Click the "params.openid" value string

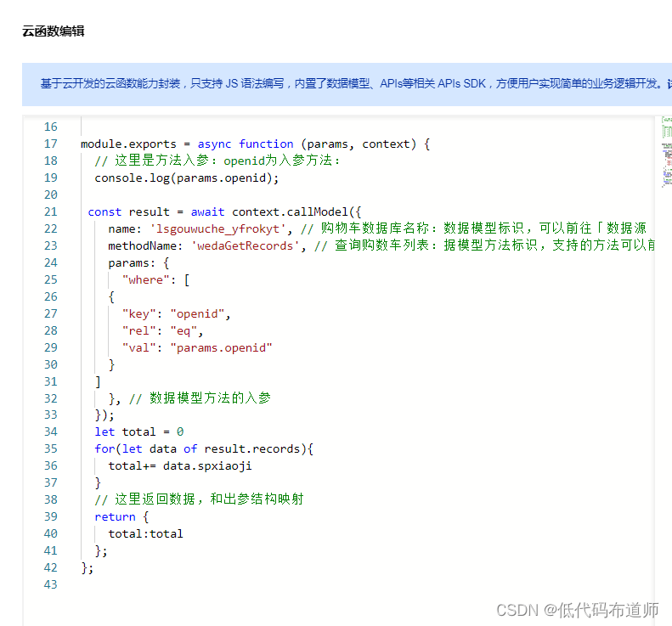(x=221, y=348)
